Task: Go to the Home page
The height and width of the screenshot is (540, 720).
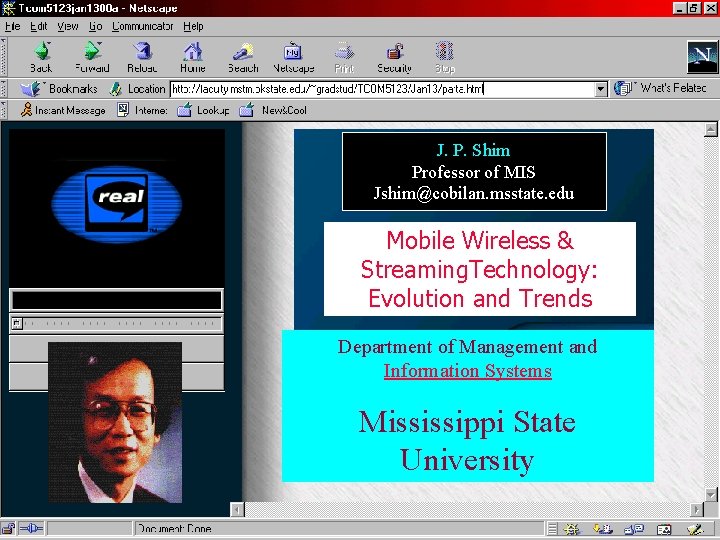Action: click(193, 57)
